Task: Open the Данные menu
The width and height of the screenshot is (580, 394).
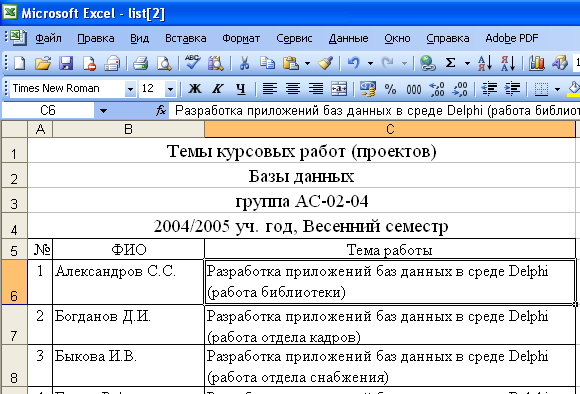Action: [x=348, y=38]
